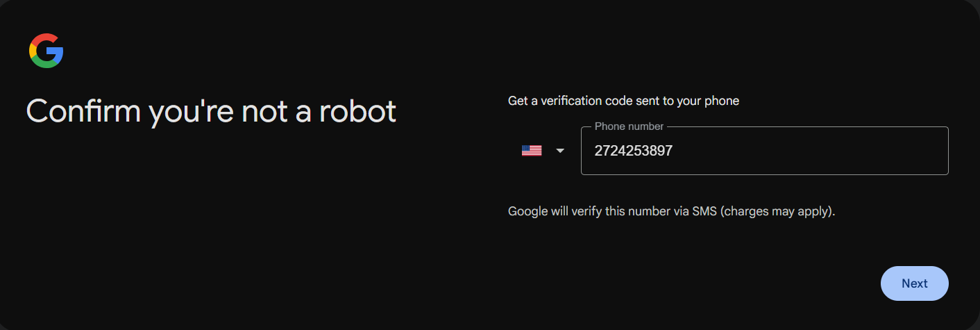This screenshot has width=980, height=330.
Task: Click the "(charges may apply)" text
Action: [777, 211]
